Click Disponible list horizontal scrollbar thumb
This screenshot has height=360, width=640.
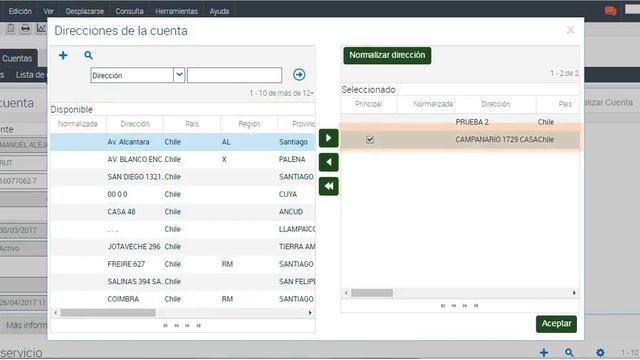(x=108, y=313)
